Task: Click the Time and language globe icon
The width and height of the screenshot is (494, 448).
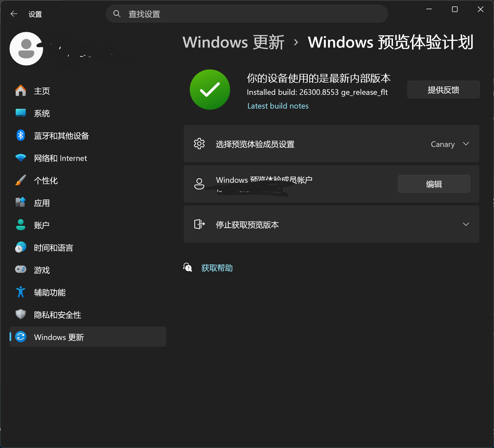Action: (21, 247)
